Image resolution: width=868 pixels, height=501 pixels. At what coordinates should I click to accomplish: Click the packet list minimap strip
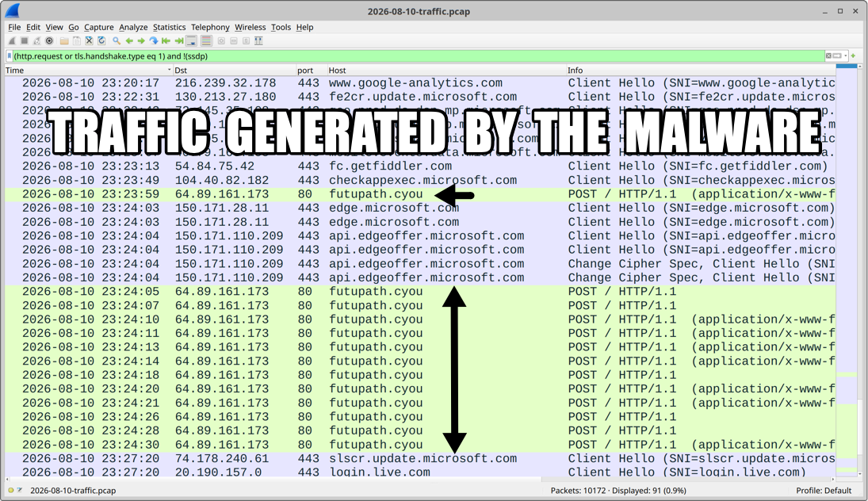click(847, 270)
